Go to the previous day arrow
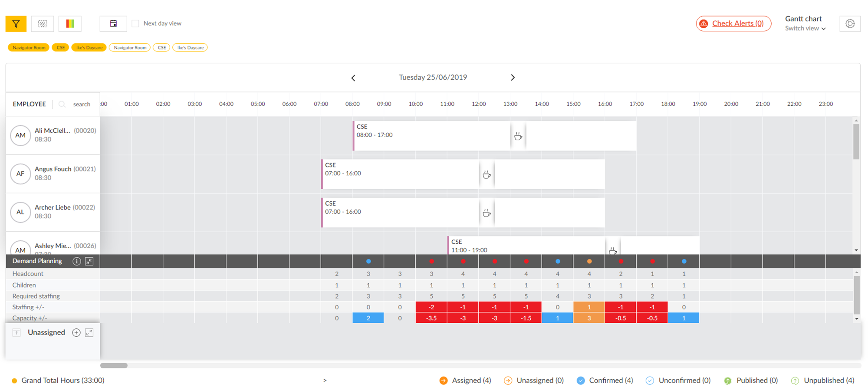 coord(353,78)
